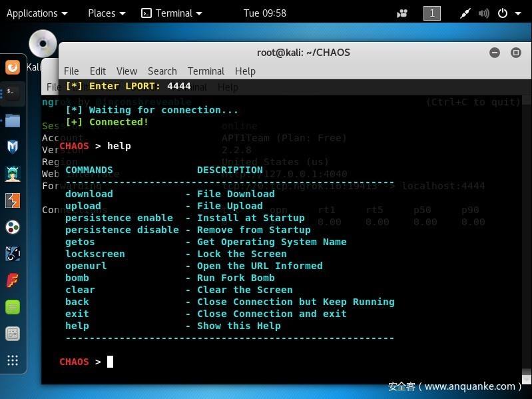Click the 'Run Fork Bomb' description
This screenshot has height=399, width=532.
pyautogui.click(x=236, y=278)
